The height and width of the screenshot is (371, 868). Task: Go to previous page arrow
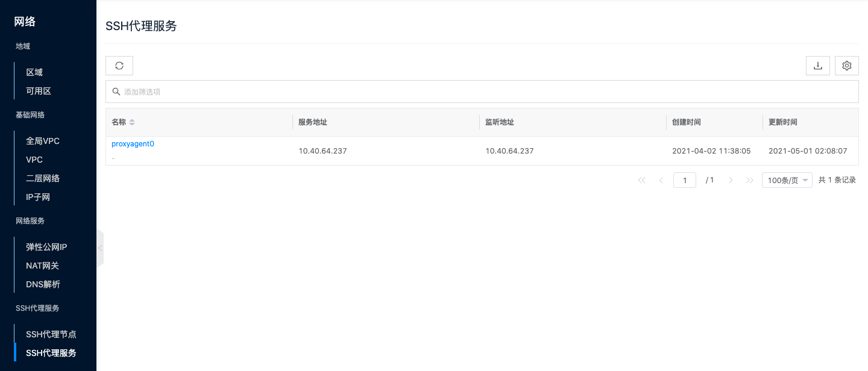point(661,180)
